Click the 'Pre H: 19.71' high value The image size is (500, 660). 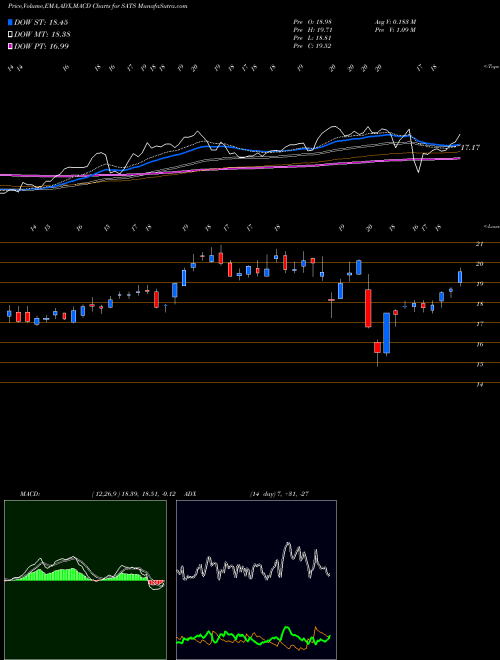[312, 30]
